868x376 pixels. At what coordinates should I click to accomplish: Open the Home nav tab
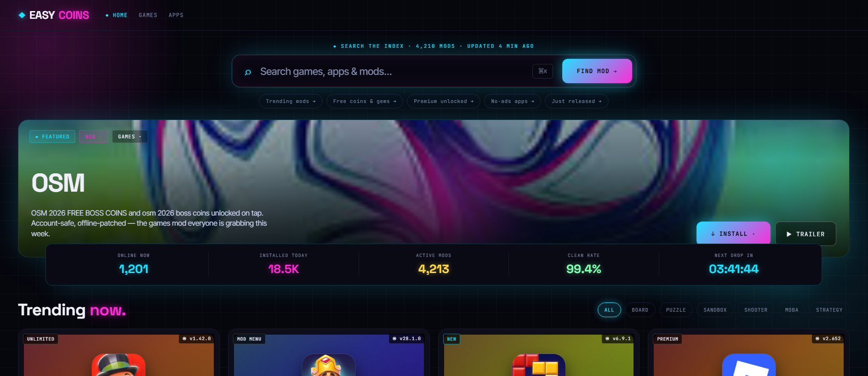click(117, 15)
